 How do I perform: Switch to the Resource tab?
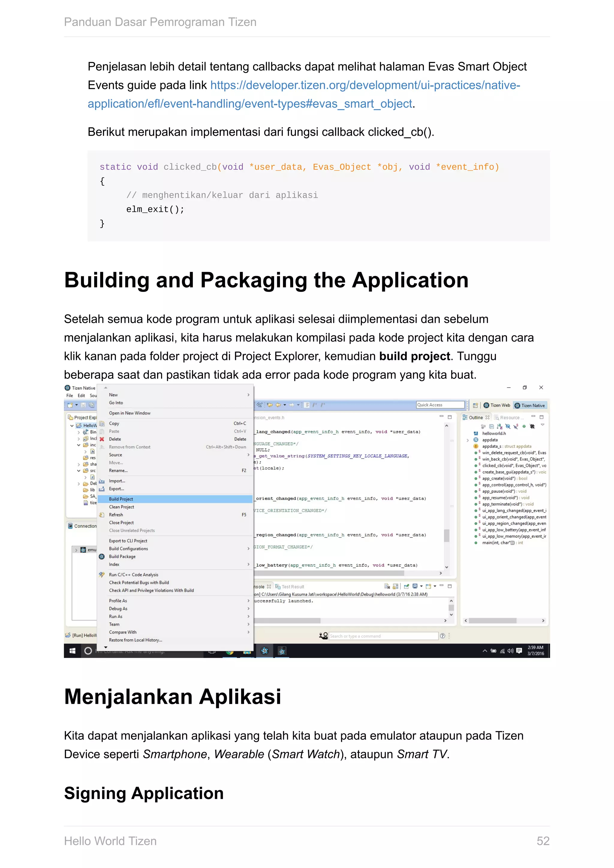pos(509,418)
